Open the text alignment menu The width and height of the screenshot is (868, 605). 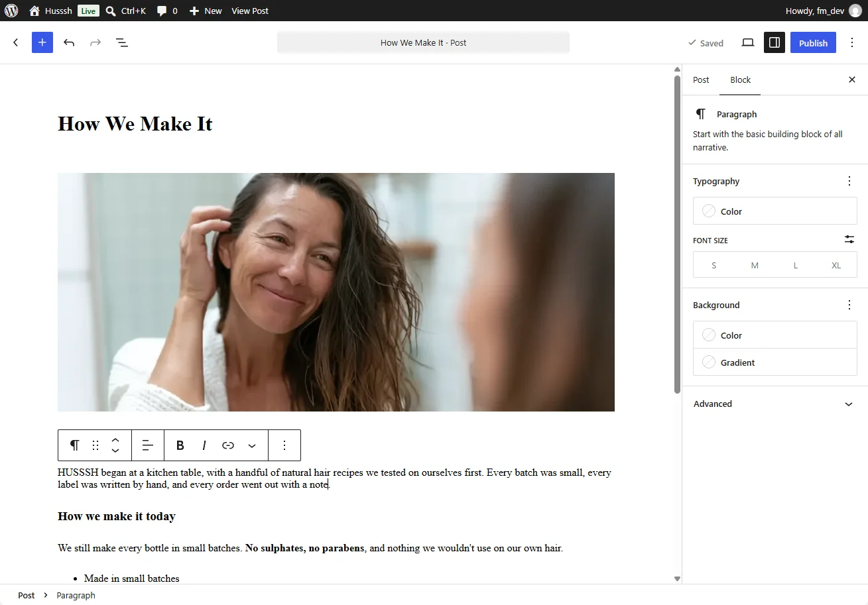(x=148, y=445)
